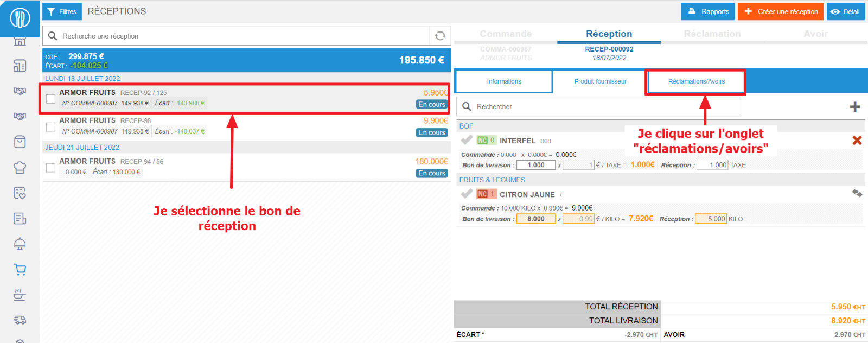
Task: Click the fork and knife app logo
Action: pos(20,18)
